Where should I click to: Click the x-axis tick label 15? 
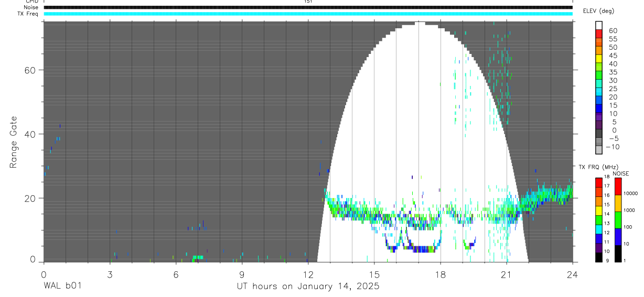point(374,274)
